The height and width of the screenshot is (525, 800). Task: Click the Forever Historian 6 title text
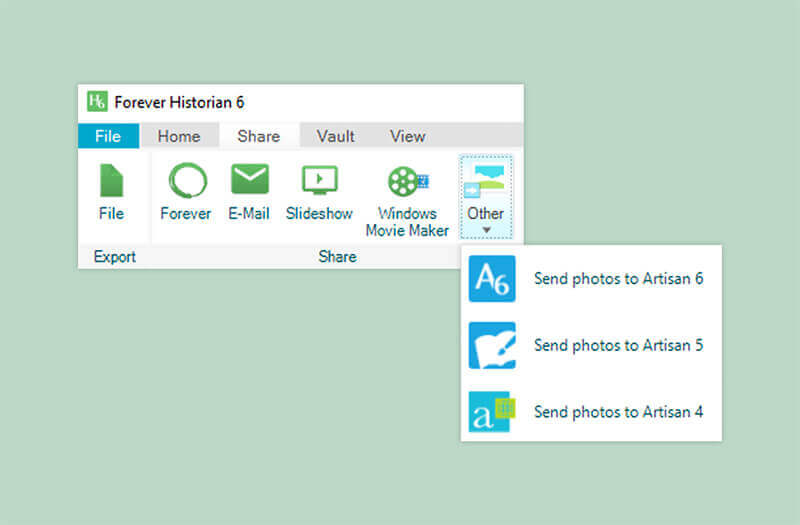tap(179, 103)
